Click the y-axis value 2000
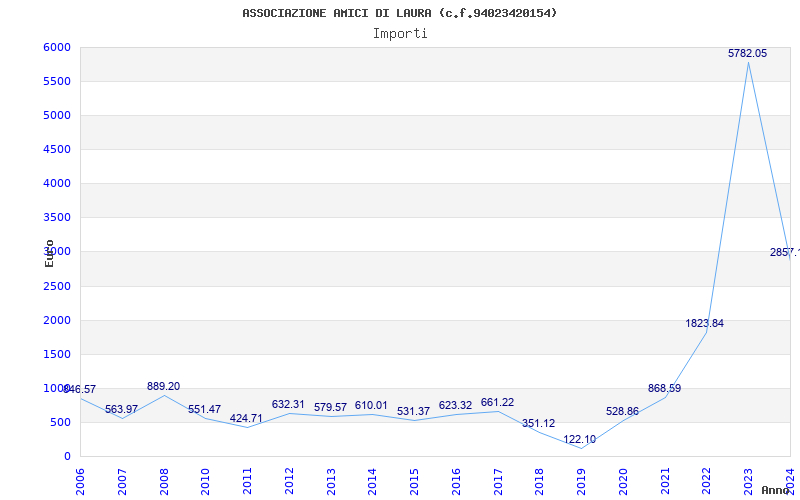 [57, 320]
